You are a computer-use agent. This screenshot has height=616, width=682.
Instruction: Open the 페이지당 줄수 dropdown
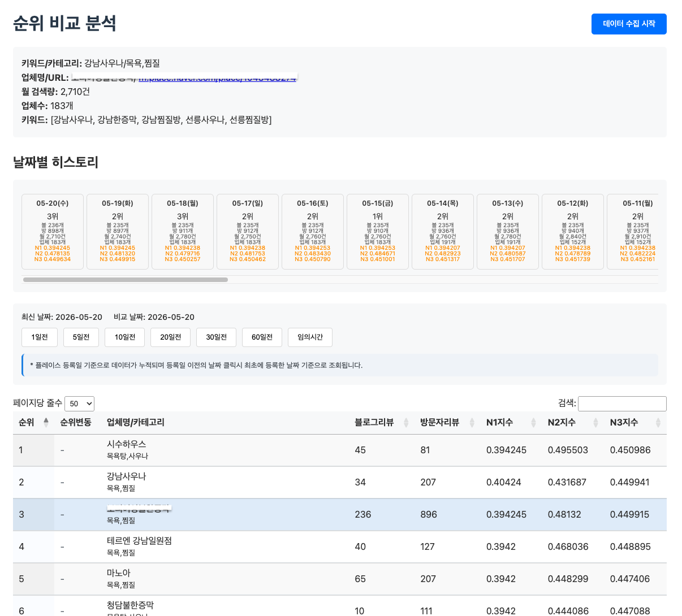click(x=79, y=404)
